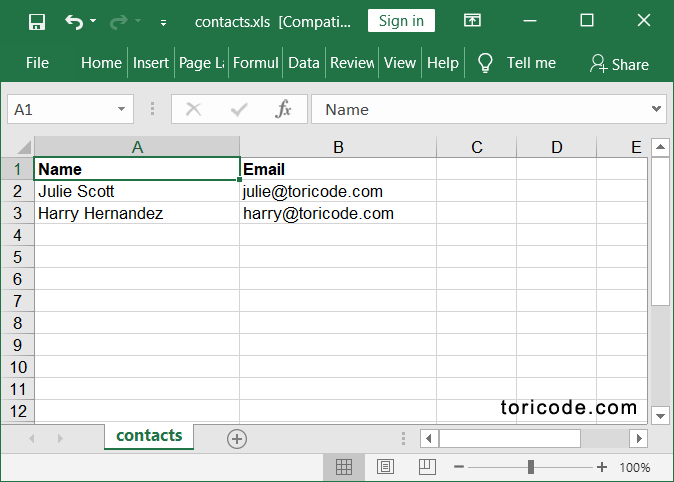
Task: Click the Cancel entry X icon
Action: point(193,109)
